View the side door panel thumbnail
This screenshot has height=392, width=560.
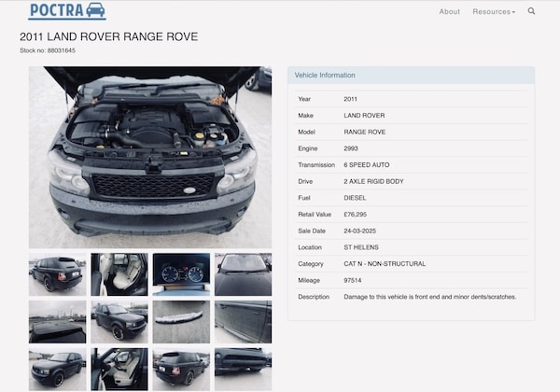coord(243,322)
